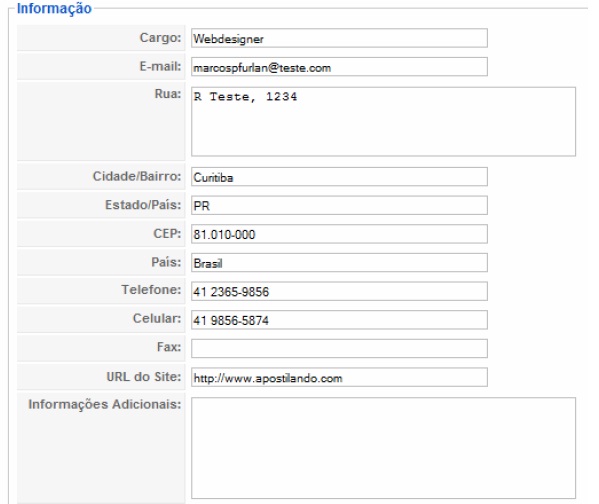Click the País: label
This screenshot has width=599, height=504.
click(x=166, y=262)
